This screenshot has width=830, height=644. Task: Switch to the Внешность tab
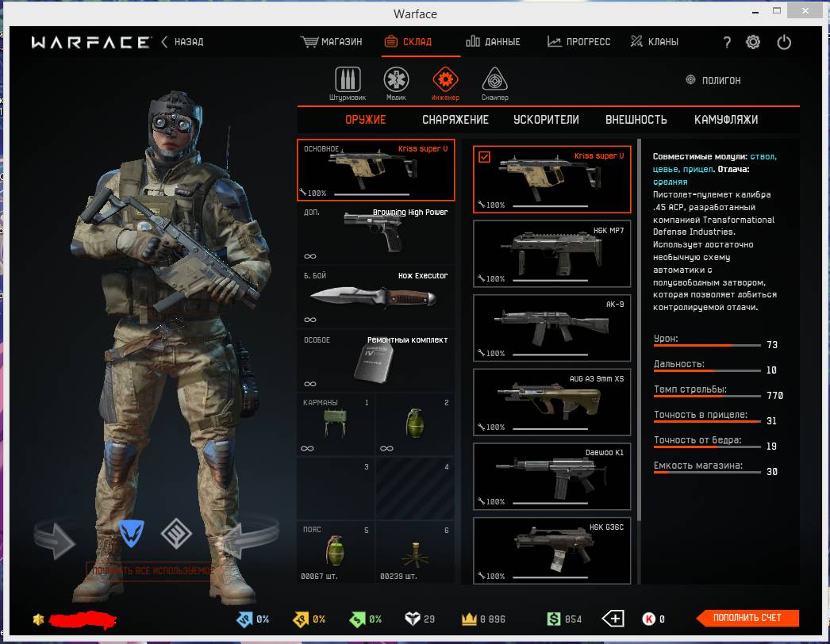[x=636, y=120]
